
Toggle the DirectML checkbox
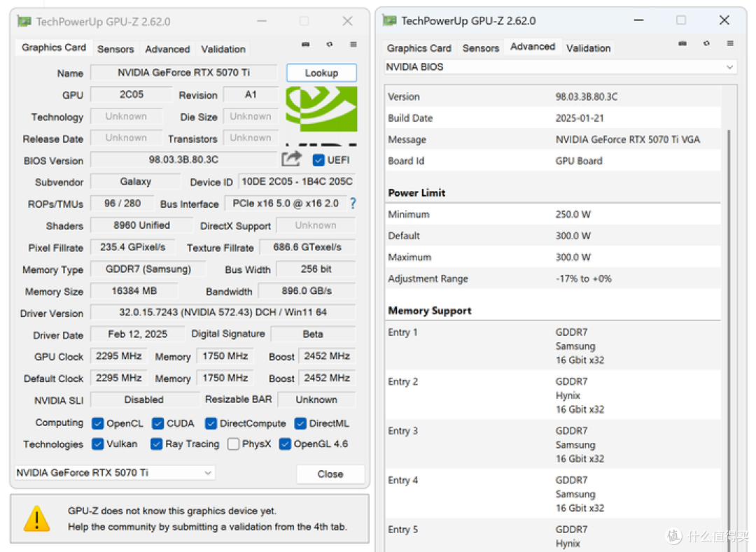point(300,423)
